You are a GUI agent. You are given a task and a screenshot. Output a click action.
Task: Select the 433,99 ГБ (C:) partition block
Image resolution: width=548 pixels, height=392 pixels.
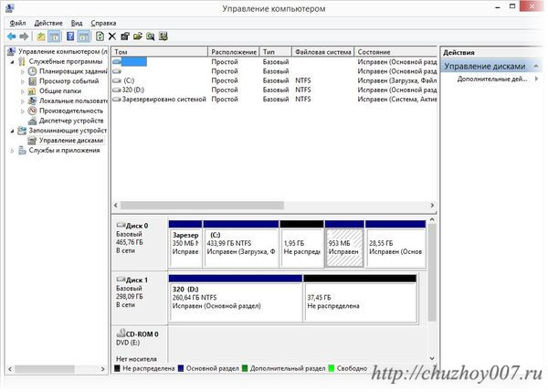242,242
